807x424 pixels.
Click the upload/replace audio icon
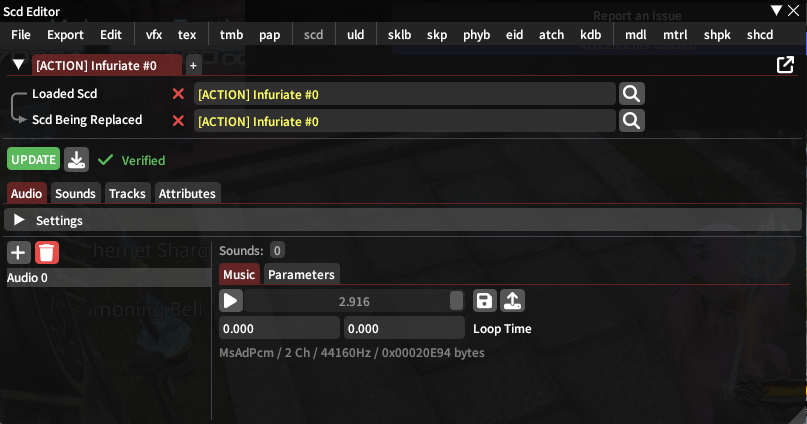point(512,301)
